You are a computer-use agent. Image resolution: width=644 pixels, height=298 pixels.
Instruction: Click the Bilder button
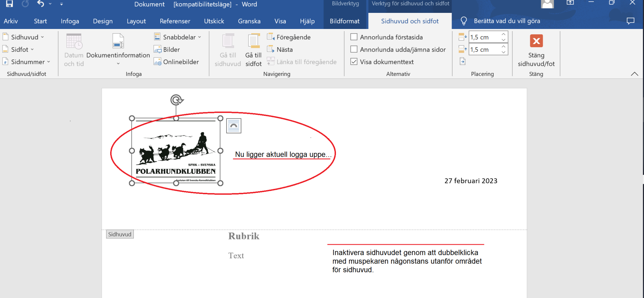(x=167, y=49)
